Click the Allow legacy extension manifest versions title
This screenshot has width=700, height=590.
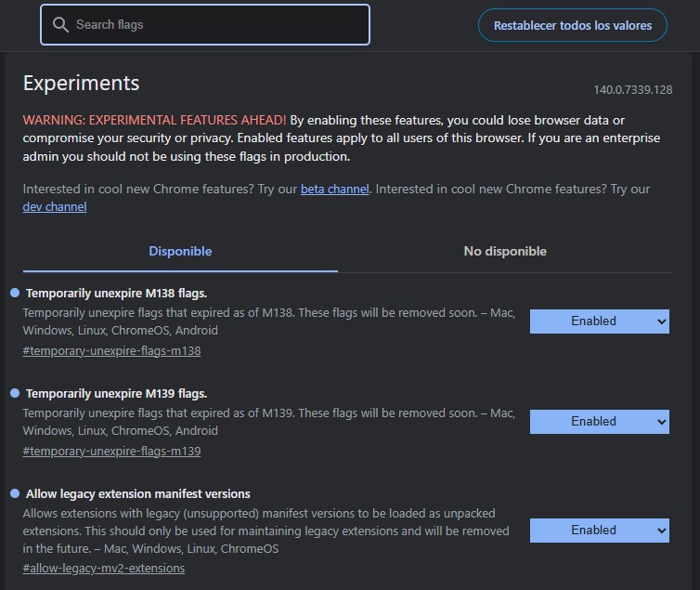click(x=138, y=493)
